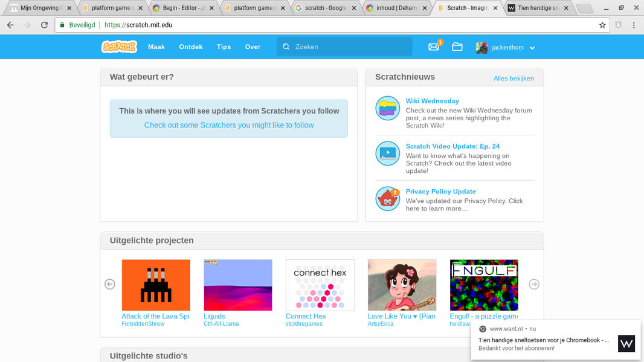Click the secure lock icon in address bar
The height and width of the screenshot is (362, 644).
coord(62,25)
